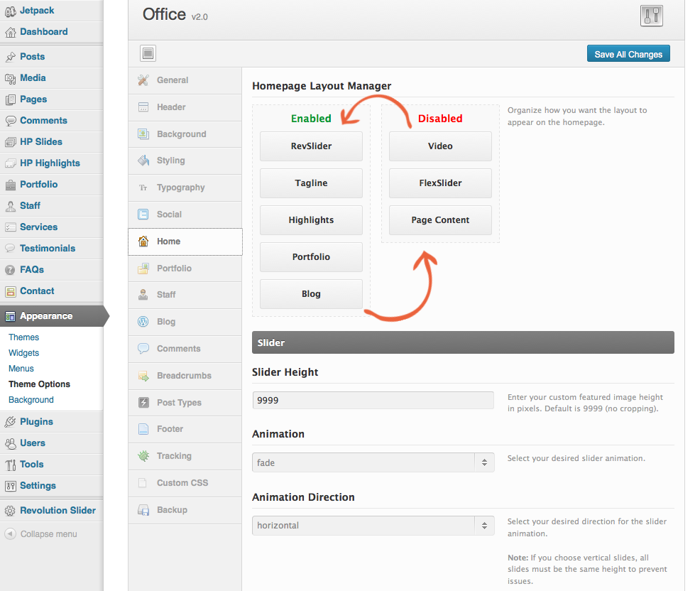
Task: Click the Blog WordPress logo icon
Action: 143,322
